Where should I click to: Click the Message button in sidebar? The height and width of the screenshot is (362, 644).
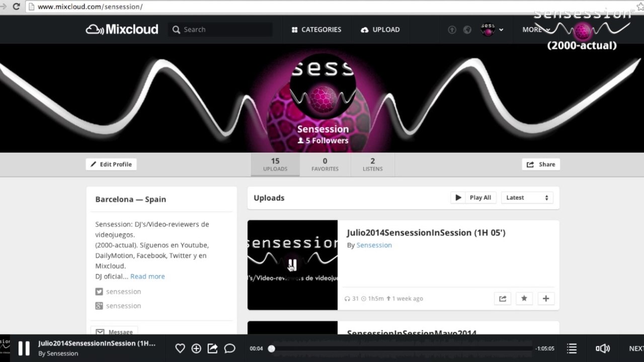(x=114, y=331)
